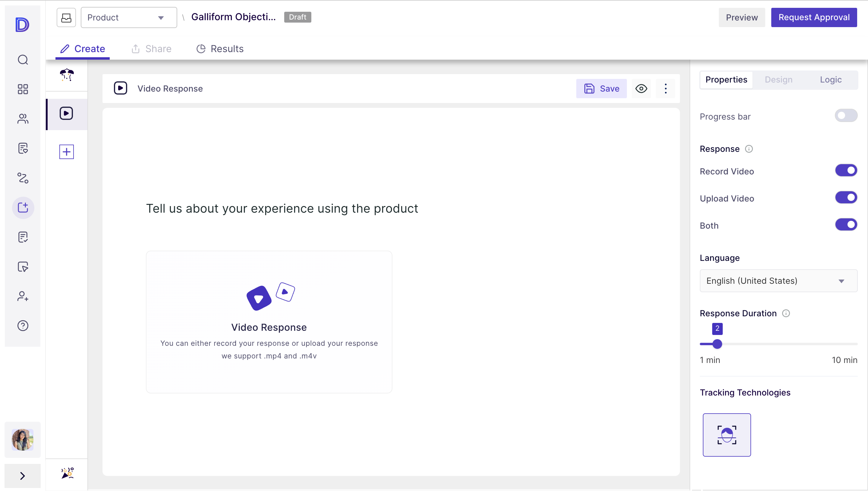Select the highlighted create-study sidebar icon
The width and height of the screenshot is (868, 491).
[x=23, y=207]
